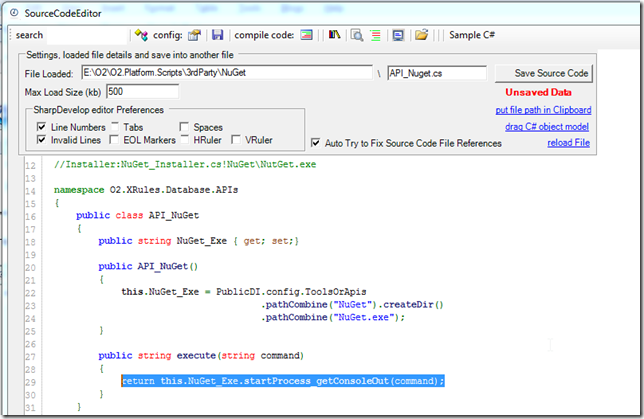644x419 pixels.
Task: Click the blue floppy disk save icon
Action: pos(217,35)
